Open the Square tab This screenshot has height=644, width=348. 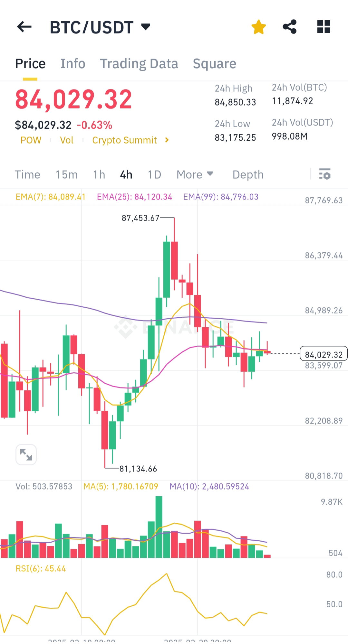pyautogui.click(x=215, y=64)
